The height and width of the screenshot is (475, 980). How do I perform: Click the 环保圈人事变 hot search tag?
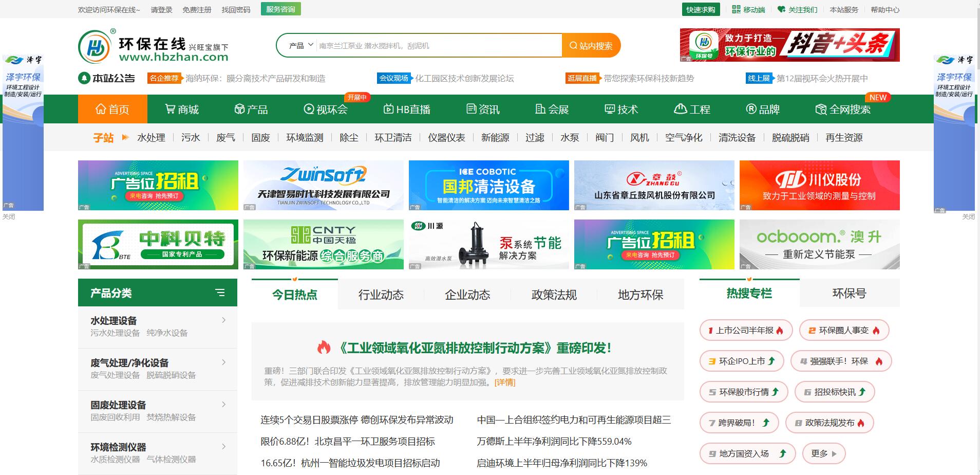(844, 330)
